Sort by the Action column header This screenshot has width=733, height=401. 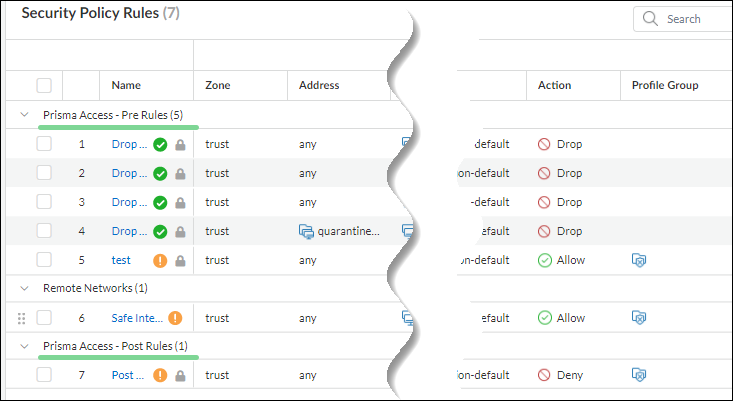[x=554, y=85]
